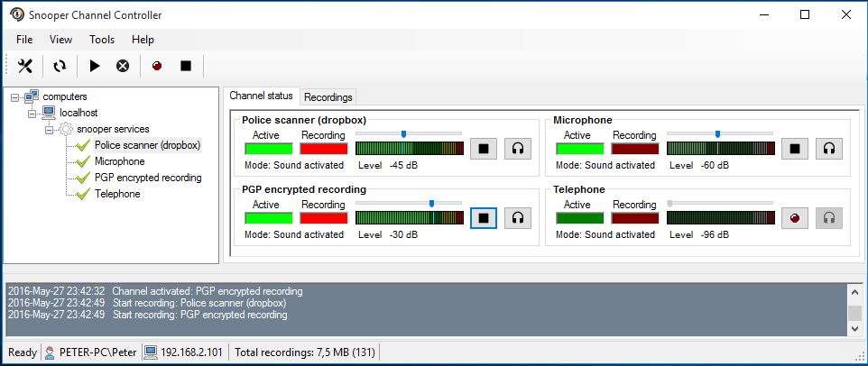Click 'Total recordings: 7,5 MB (131)' status text
The height and width of the screenshot is (366, 868).
coord(305,352)
